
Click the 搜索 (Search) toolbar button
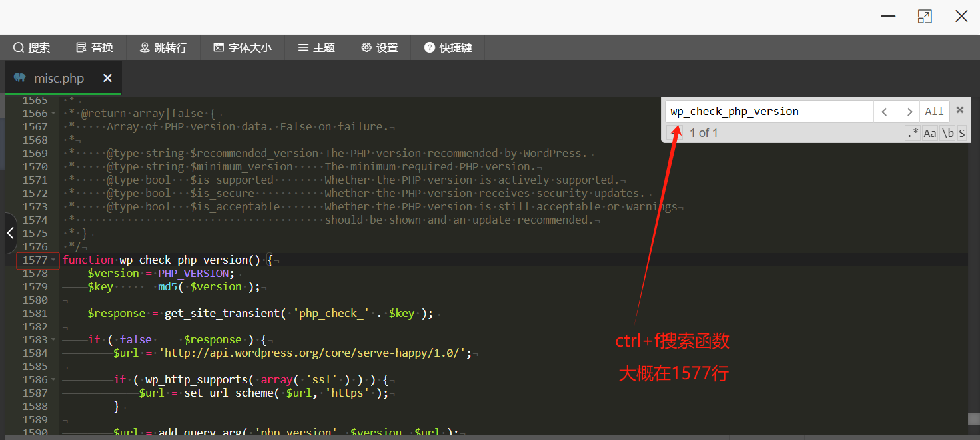(31, 48)
